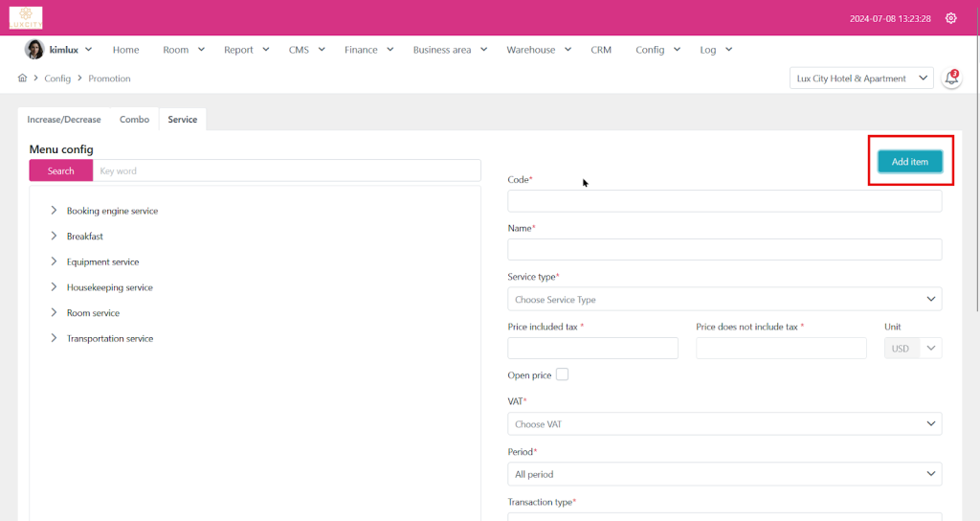
Task: Open the Lux City Hotel & Apartment selector
Action: tap(861, 79)
